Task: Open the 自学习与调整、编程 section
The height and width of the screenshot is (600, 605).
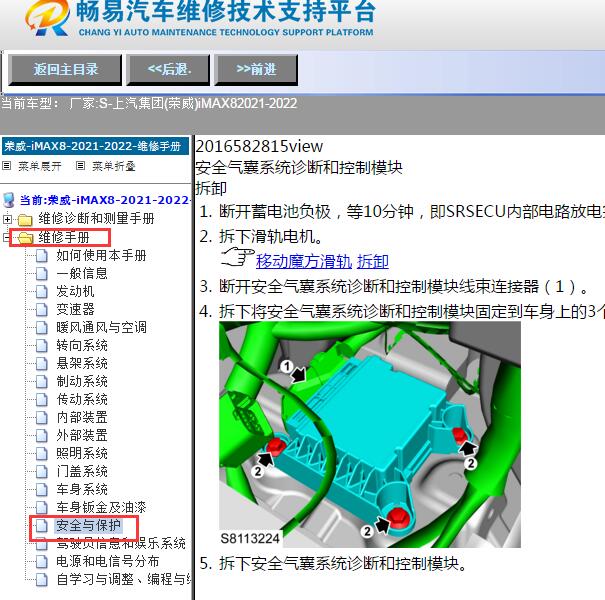Action: [123, 579]
